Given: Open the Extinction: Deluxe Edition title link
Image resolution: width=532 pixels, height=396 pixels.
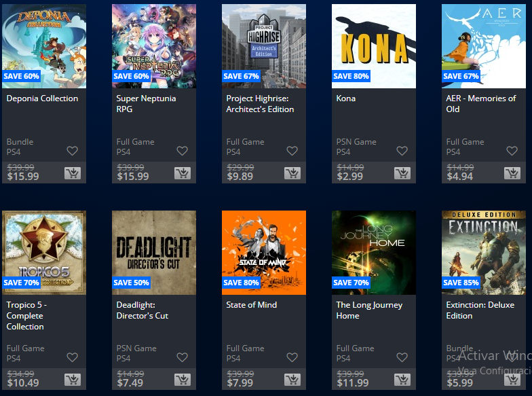Looking at the screenshot, I should point(480,310).
